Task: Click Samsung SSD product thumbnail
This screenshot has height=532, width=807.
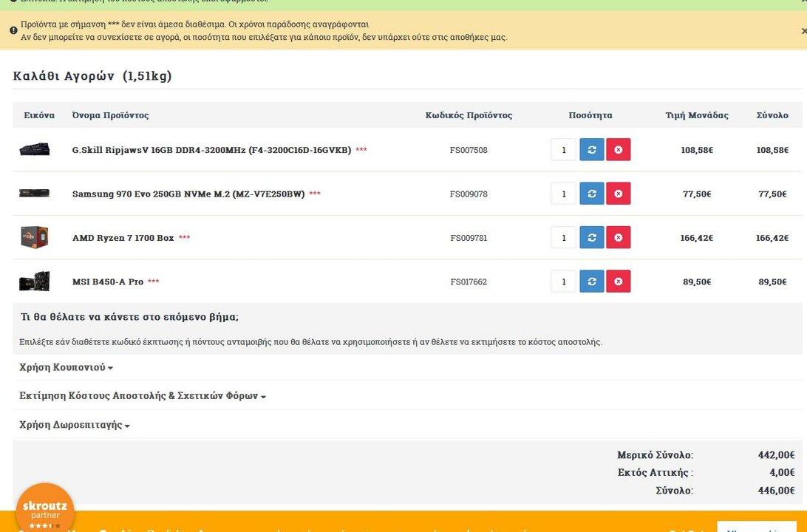Action: tap(35, 194)
